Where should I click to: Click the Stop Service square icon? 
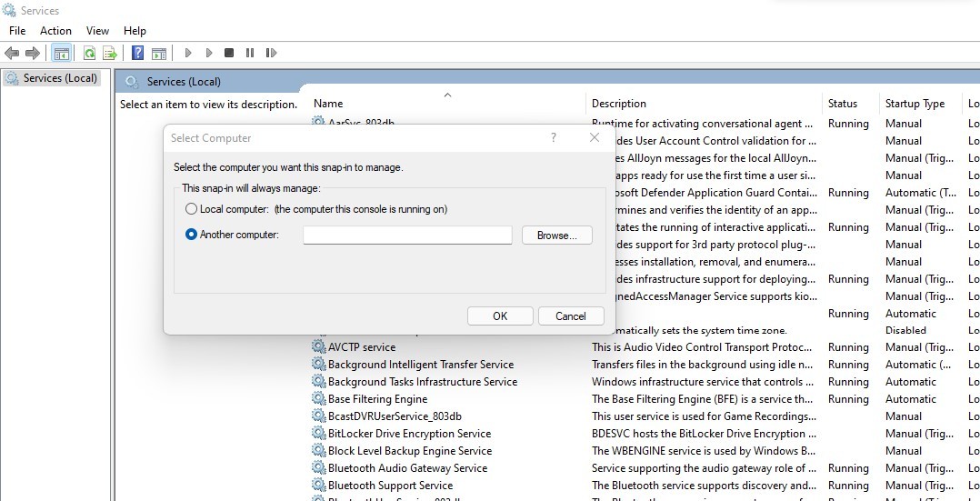(x=229, y=54)
